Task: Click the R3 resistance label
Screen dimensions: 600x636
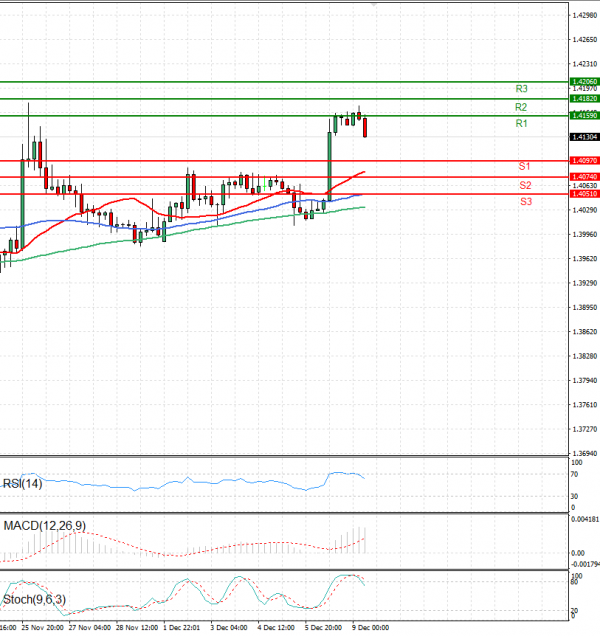Action: click(521, 89)
